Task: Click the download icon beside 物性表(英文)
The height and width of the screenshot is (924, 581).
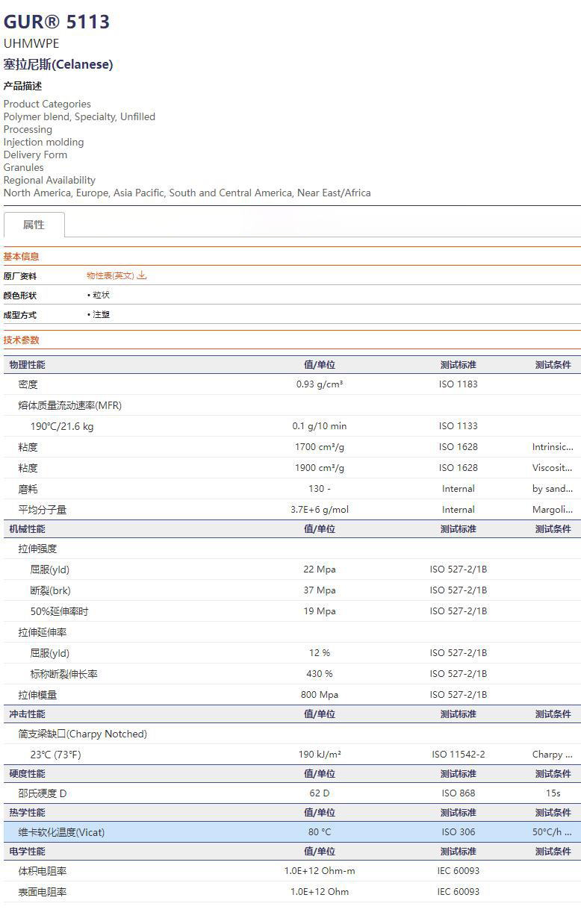Action: pyautogui.click(x=142, y=275)
